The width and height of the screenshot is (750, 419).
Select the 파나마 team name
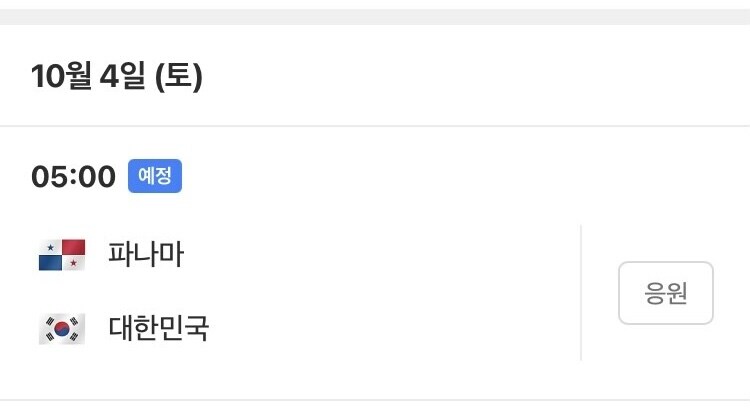click(146, 256)
